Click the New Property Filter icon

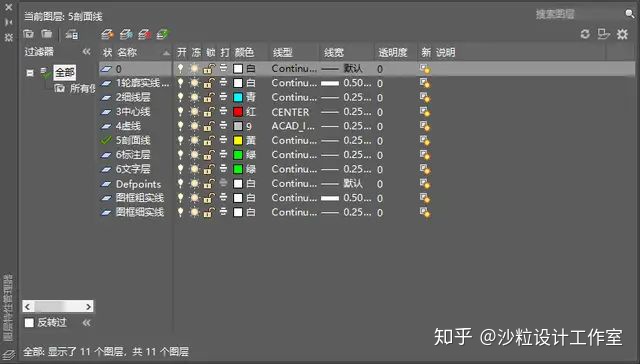pos(28,34)
